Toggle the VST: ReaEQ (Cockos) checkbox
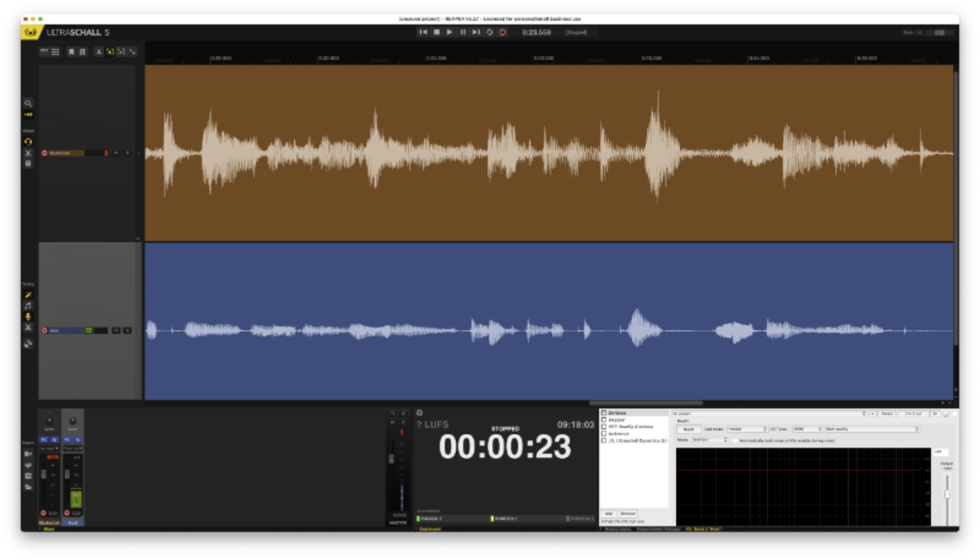The image size is (980, 559). click(604, 427)
